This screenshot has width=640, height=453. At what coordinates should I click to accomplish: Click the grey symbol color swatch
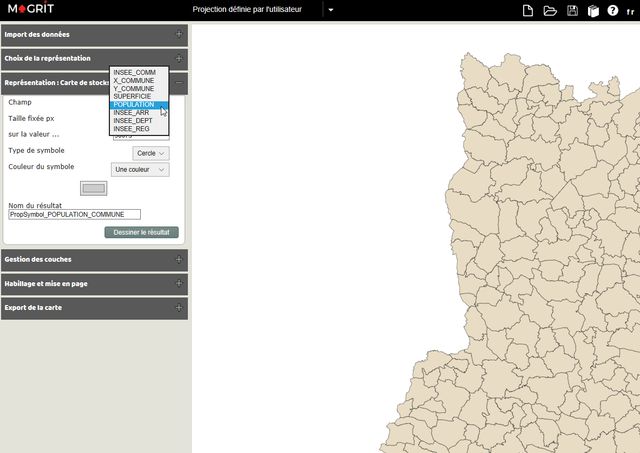pyautogui.click(x=93, y=188)
